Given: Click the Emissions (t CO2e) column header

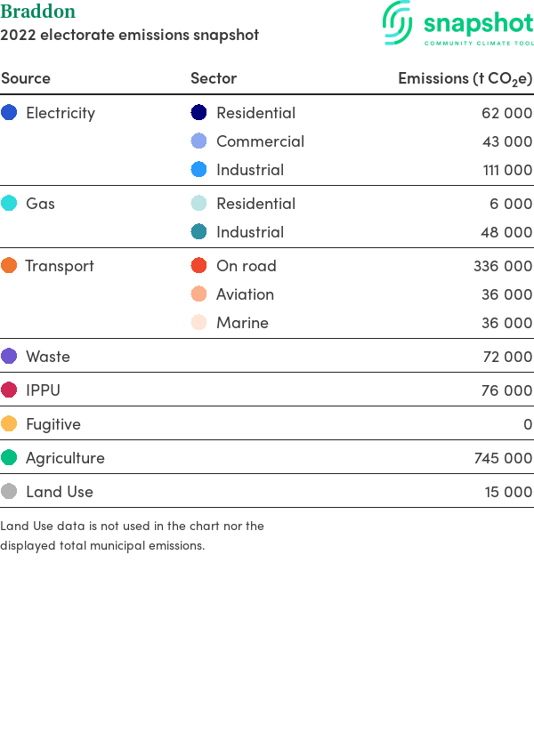Looking at the screenshot, I should pyautogui.click(x=465, y=78).
